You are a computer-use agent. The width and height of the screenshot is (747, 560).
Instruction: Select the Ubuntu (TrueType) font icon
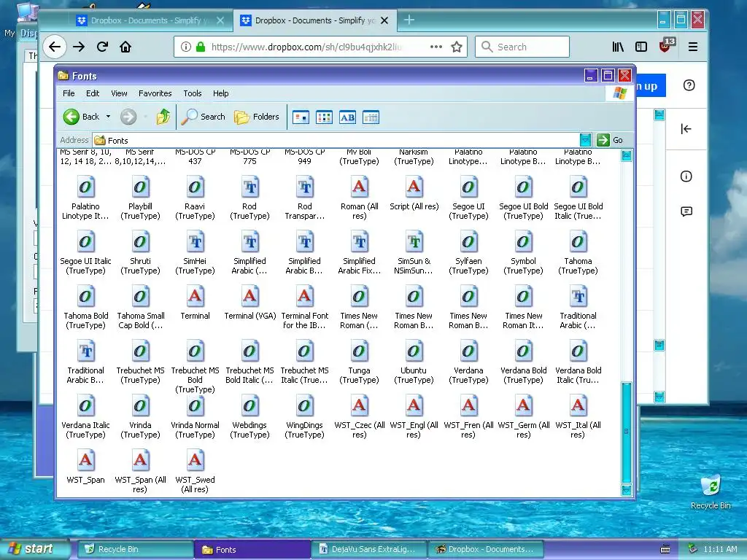click(414, 351)
